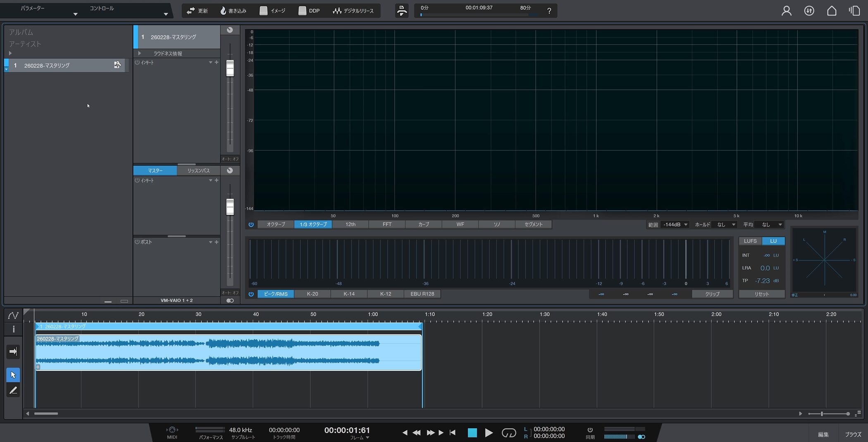This screenshot has width=868, height=442.
Task: Select the pencil draw tool
Action: pos(13,390)
